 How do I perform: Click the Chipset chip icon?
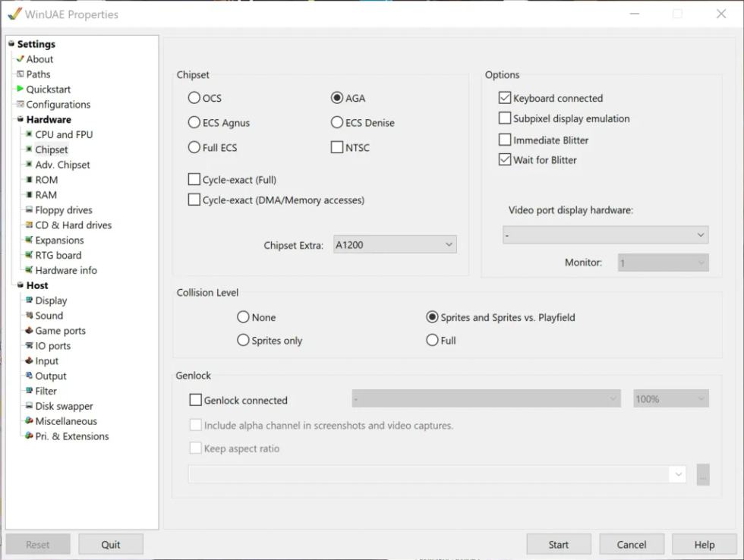pos(29,149)
